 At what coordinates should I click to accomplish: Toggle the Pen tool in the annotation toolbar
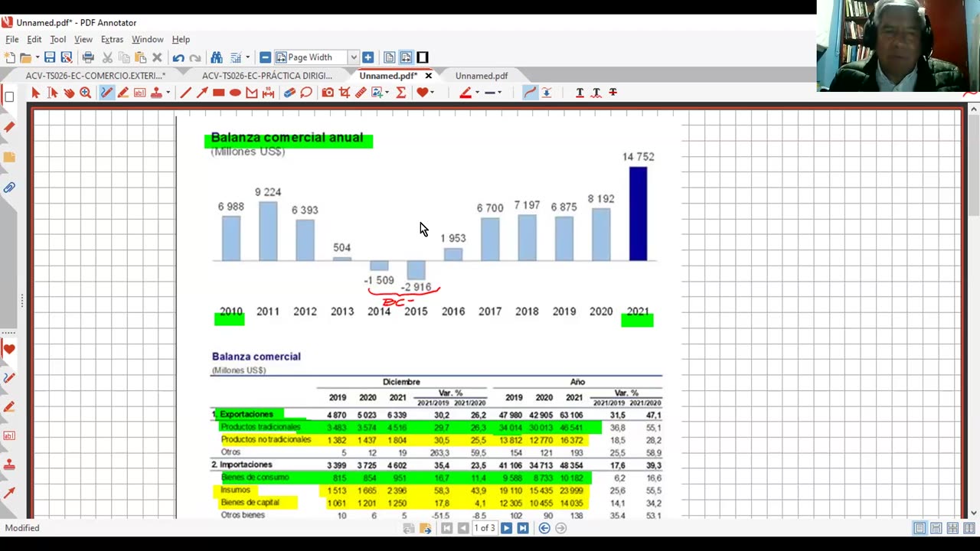coord(106,93)
